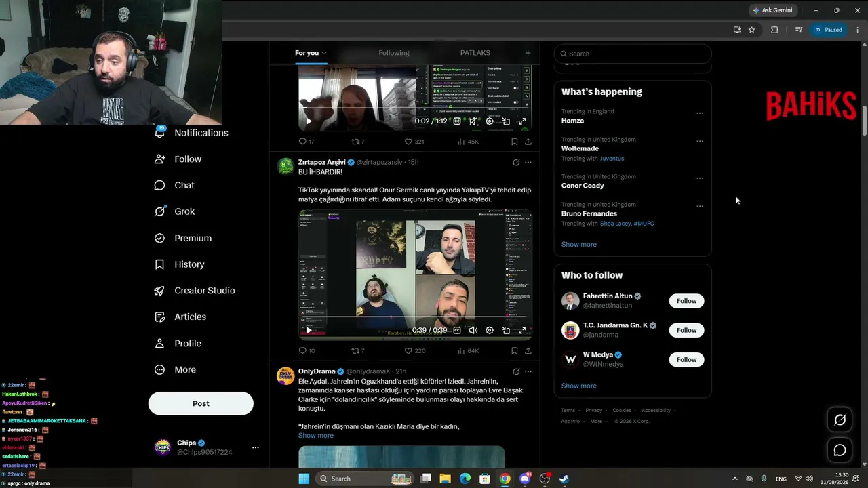Open floating Messages button at page corner
The image size is (868, 488).
click(x=840, y=450)
